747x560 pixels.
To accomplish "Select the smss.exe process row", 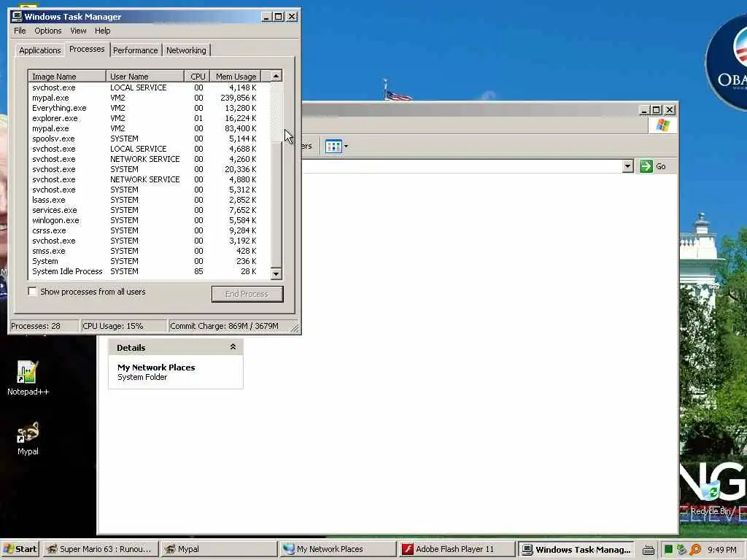I will click(149, 251).
